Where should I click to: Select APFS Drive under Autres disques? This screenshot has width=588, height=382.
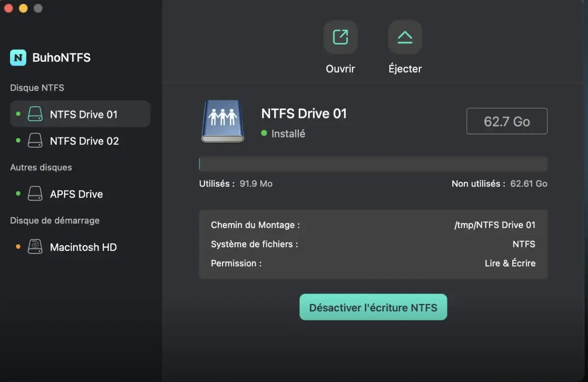tap(80, 194)
